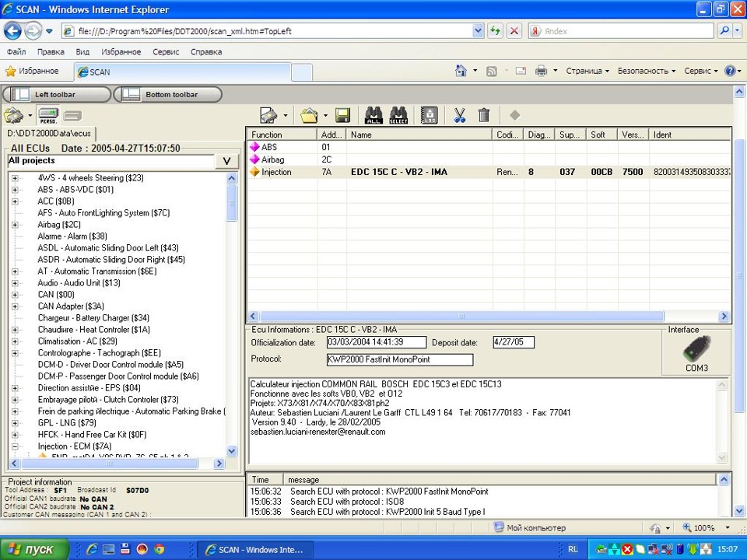Select GPL - LNG ($79) tree item
This screenshot has height=560, width=747.
[x=67, y=423]
